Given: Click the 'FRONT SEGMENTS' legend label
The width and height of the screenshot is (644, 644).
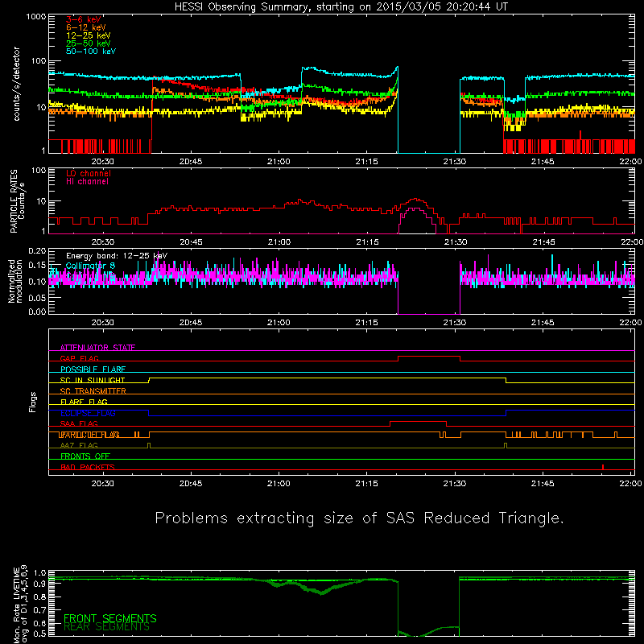Looking at the screenshot, I should tap(110, 618).
